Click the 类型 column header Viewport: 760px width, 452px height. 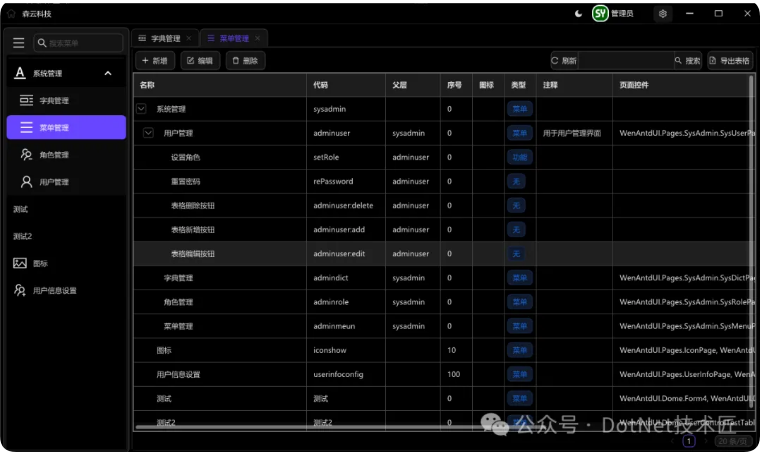[518, 85]
